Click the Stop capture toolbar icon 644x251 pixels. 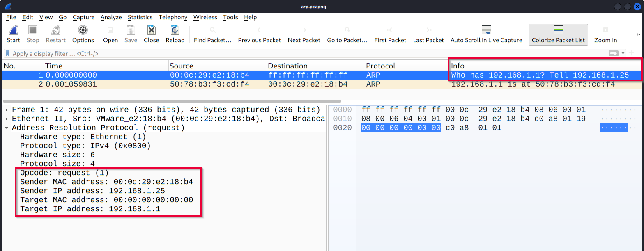click(33, 30)
